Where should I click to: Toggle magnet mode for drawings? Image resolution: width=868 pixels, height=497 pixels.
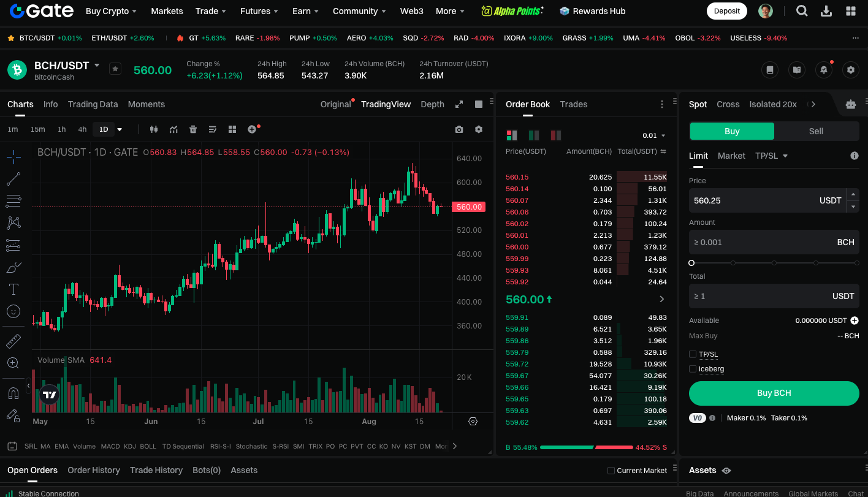coord(13,393)
